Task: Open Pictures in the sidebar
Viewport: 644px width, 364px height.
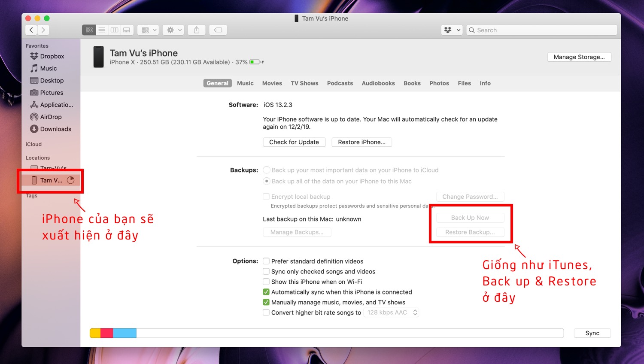Action: [x=51, y=93]
